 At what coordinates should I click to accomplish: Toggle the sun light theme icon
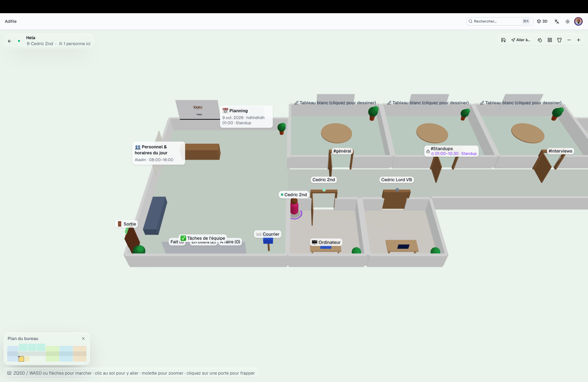[567, 21]
